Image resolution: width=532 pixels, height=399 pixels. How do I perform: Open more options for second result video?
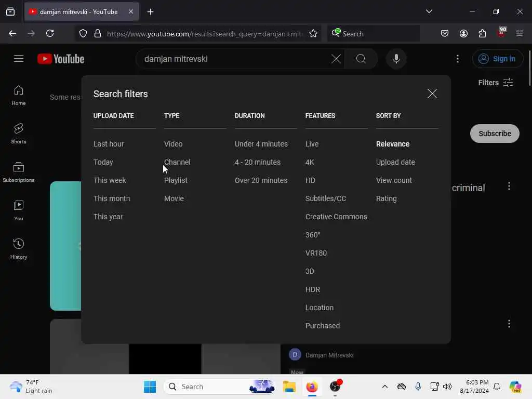pos(509,324)
